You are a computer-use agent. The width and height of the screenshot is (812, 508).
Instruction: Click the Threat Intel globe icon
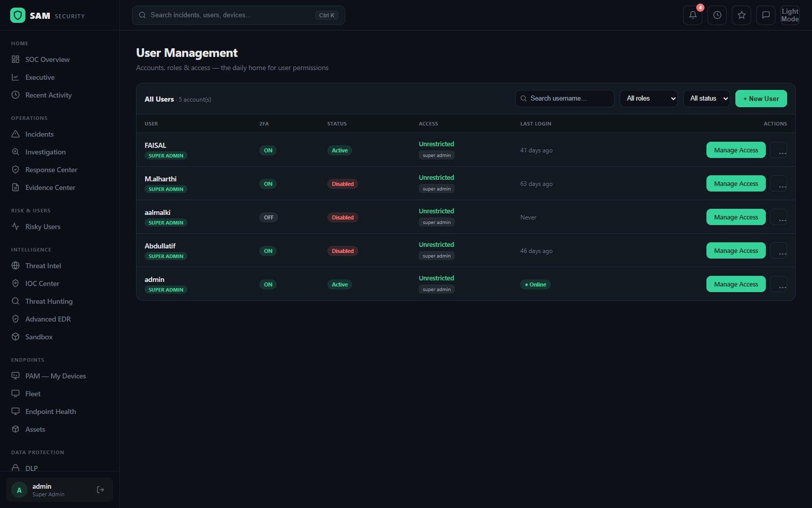(15, 266)
